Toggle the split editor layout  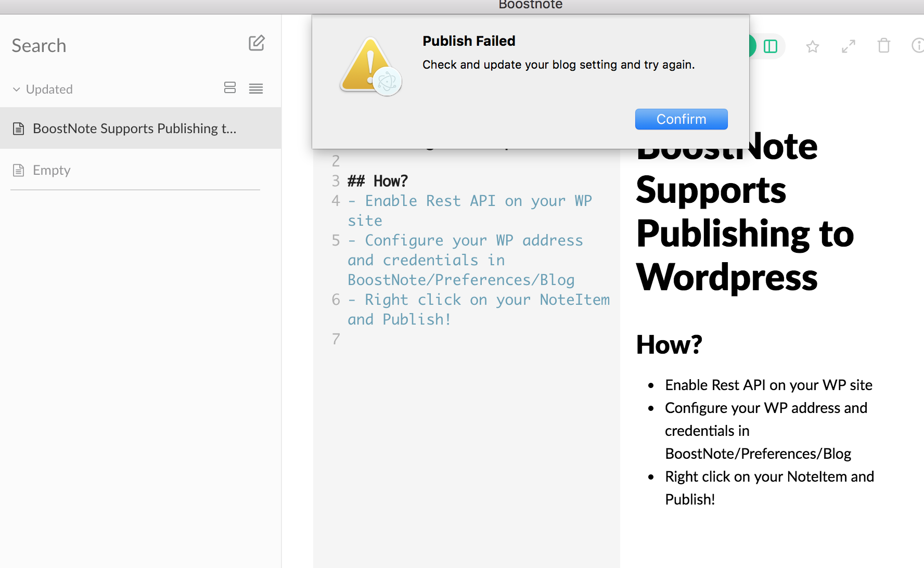tap(770, 46)
